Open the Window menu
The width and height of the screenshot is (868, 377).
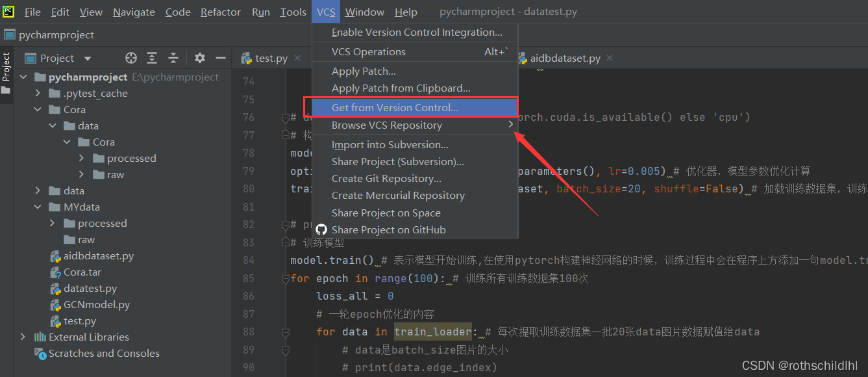point(364,11)
